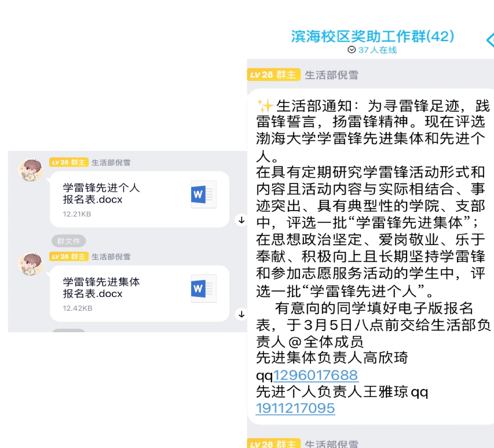Open QQ number link 1296017688
The image size is (494, 448).
[316, 375]
